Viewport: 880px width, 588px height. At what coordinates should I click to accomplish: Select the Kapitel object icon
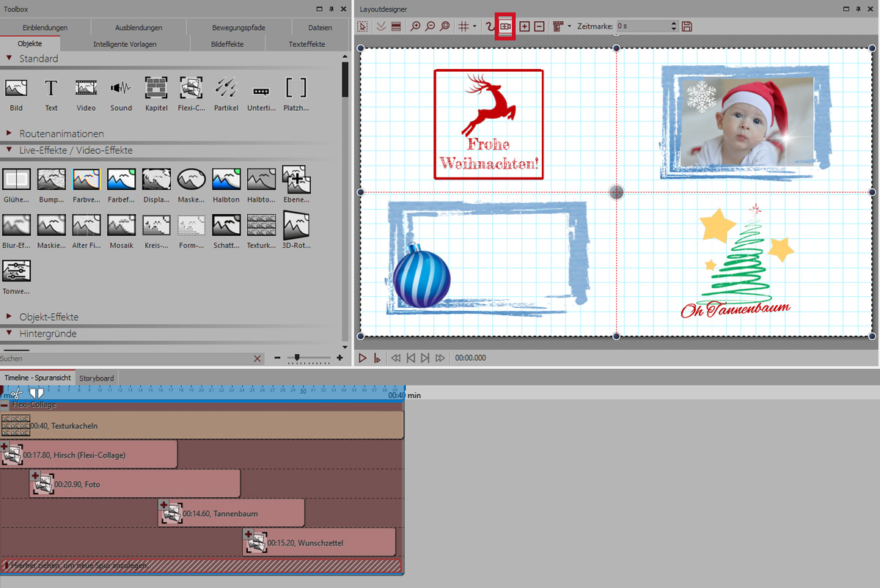pyautogui.click(x=157, y=89)
